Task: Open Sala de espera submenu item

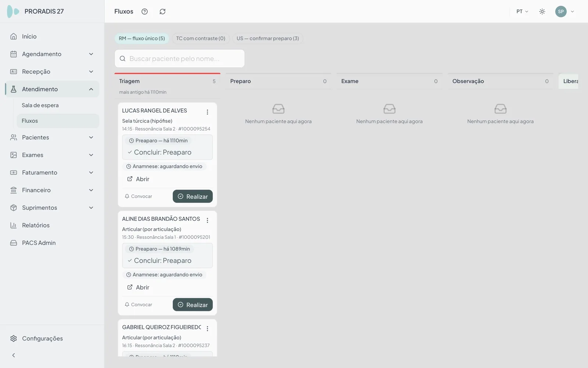Action: click(58, 105)
